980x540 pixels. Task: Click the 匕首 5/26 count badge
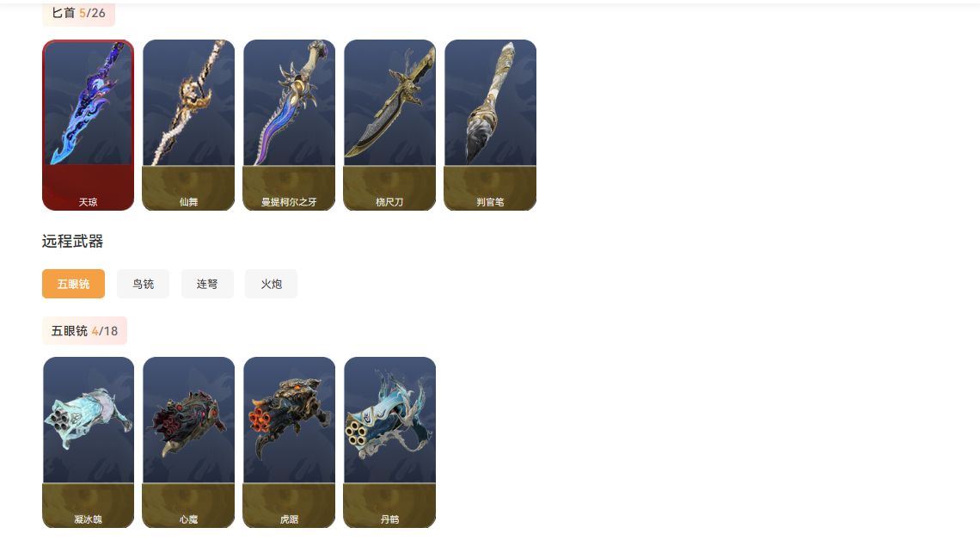tap(79, 13)
